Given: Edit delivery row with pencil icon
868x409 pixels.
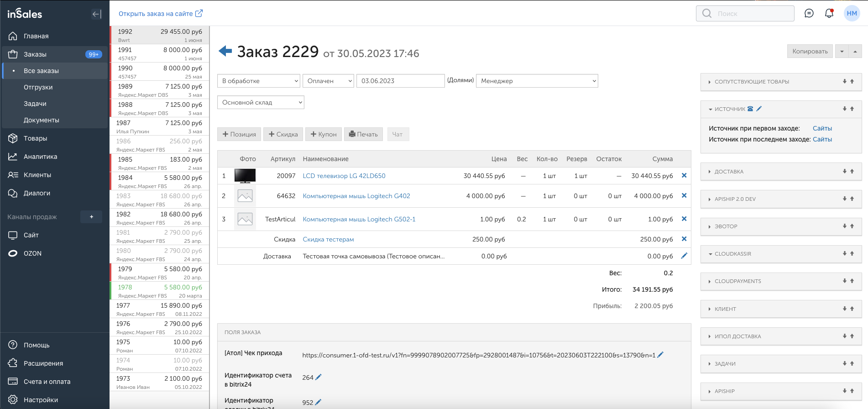Looking at the screenshot, I should coord(684,256).
